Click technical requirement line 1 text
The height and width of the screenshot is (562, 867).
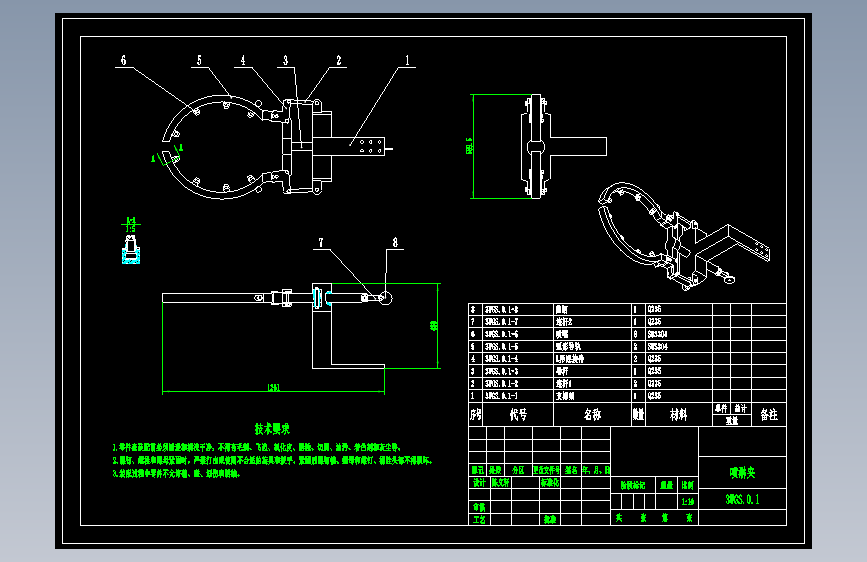[x=256, y=447]
